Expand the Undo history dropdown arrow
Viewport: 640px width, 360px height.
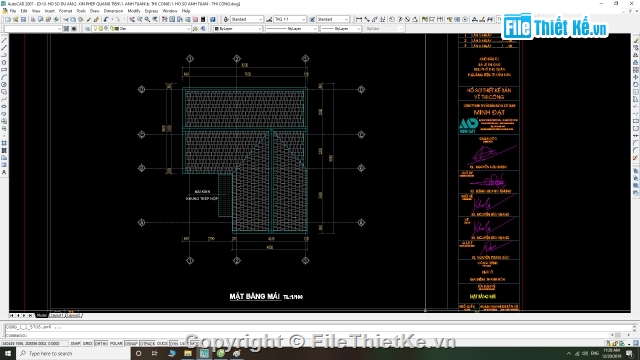[112, 19]
